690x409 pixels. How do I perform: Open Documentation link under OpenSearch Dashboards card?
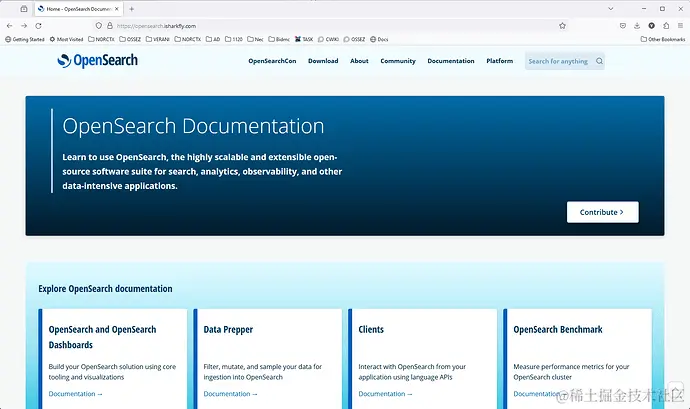click(x=75, y=394)
